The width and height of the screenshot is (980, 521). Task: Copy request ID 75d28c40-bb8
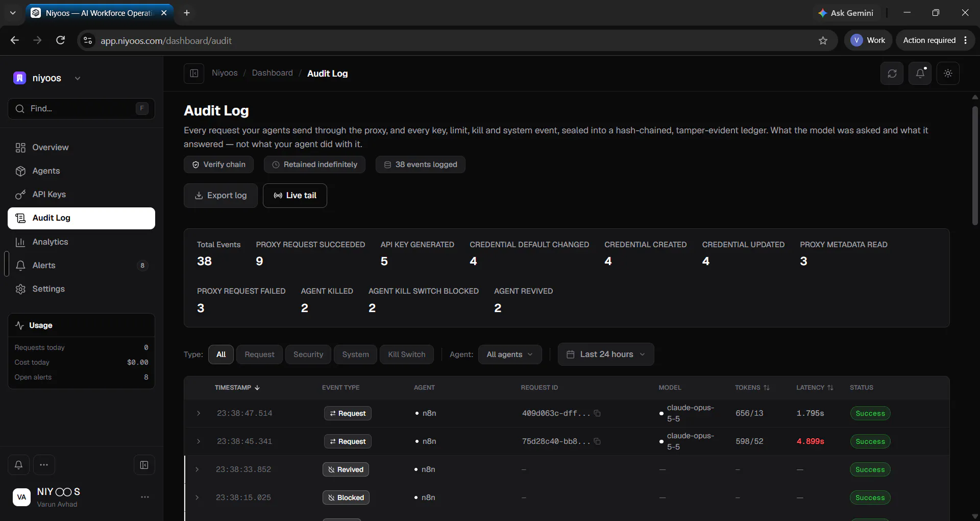pyautogui.click(x=597, y=441)
